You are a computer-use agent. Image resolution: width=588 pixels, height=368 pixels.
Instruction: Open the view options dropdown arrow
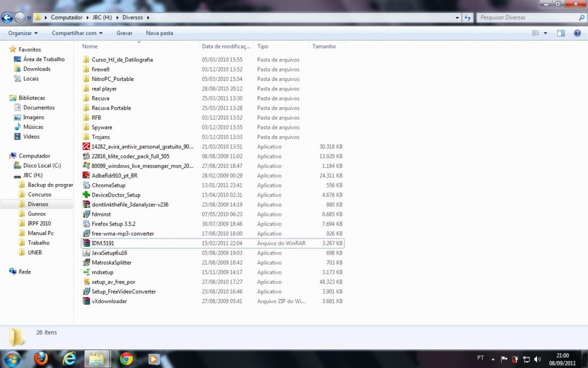click(x=546, y=33)
